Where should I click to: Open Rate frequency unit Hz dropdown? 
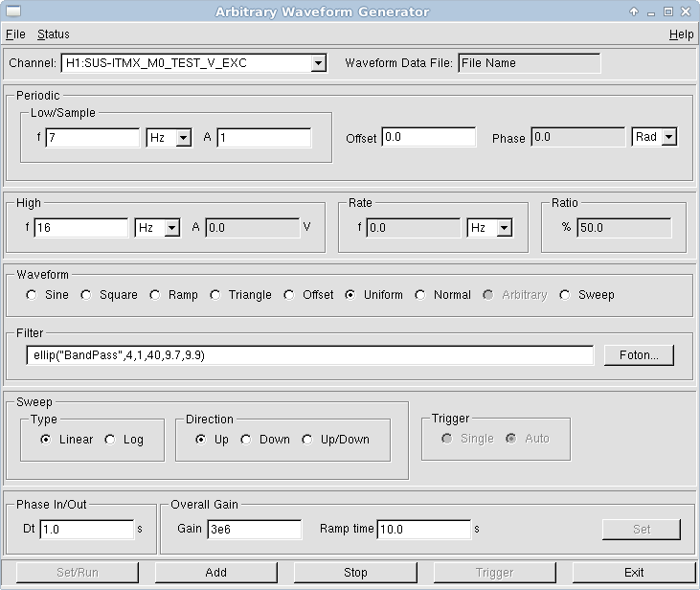click(x=504, y=228)
